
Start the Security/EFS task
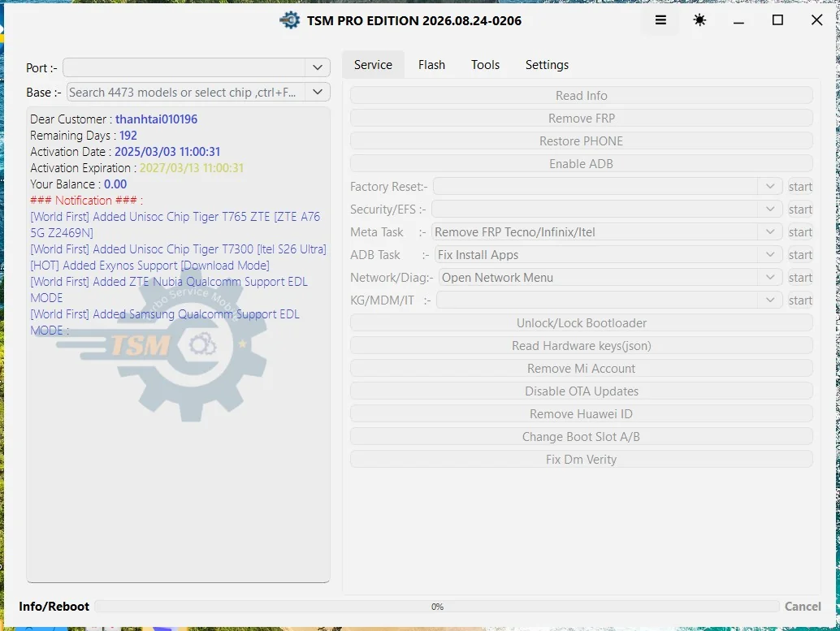coord(800,209)
